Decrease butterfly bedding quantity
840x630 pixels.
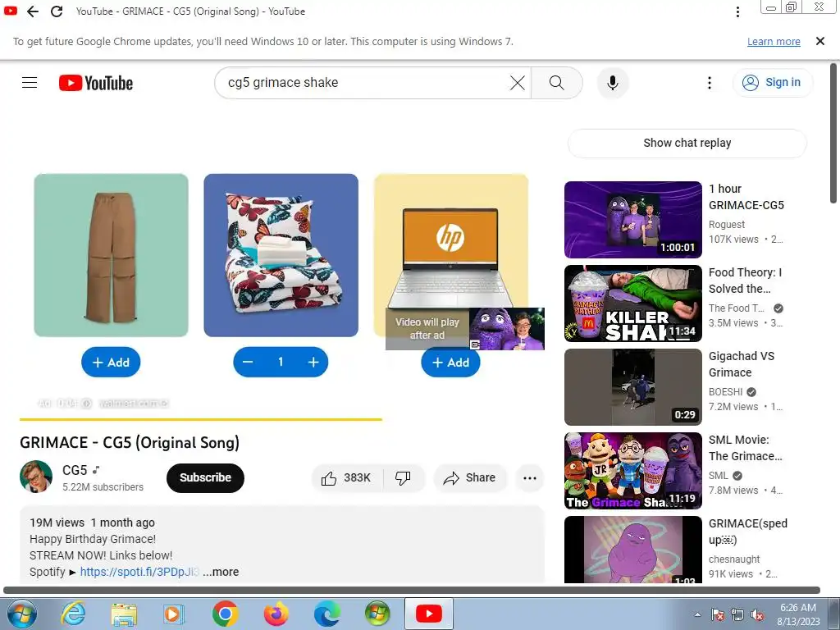248,362
